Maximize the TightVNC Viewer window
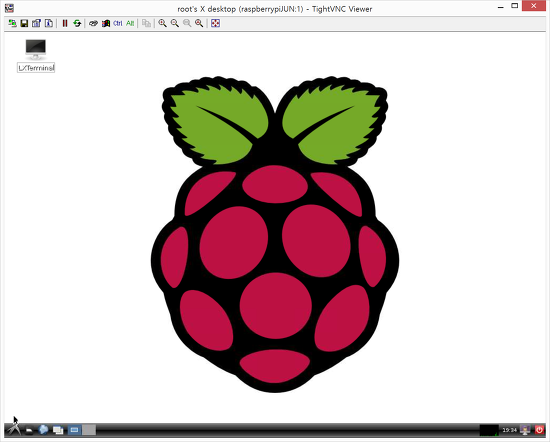The image size is (550, 442). pos(515,6)
